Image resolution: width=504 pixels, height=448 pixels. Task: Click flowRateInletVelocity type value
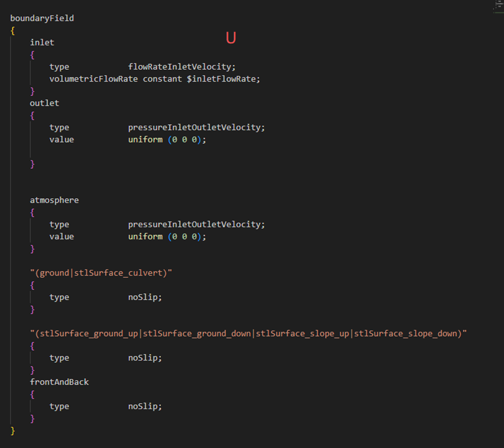click(x=182, y=67)
